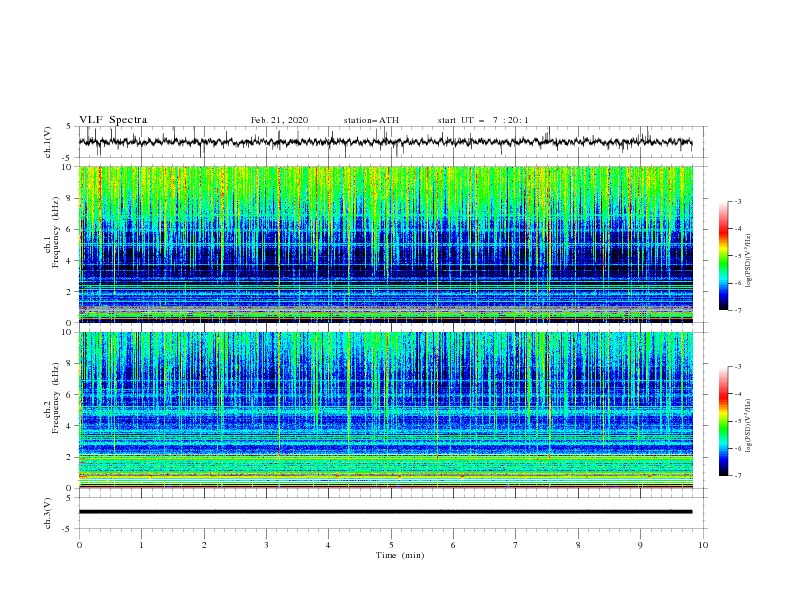Click the "8" kHz tick of ch.1 spectrogram
The width and height of the screenshot is (792, 612).
(69, 198)
